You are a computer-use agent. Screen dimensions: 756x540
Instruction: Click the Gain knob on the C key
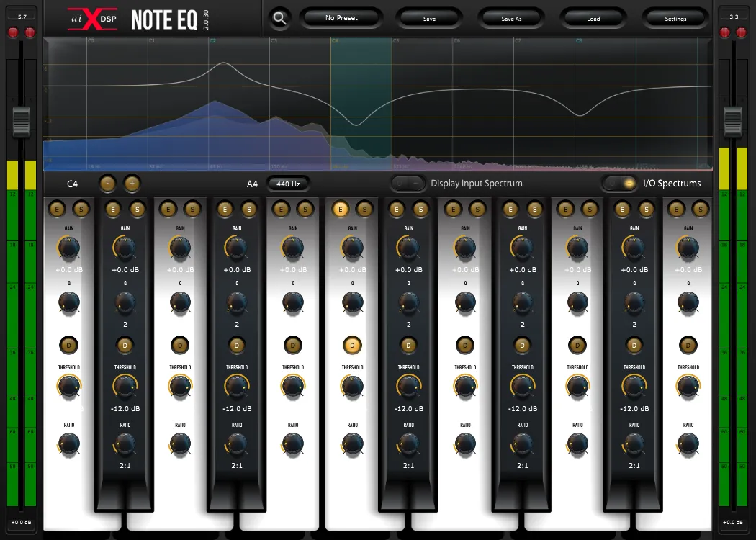point(69,248)
